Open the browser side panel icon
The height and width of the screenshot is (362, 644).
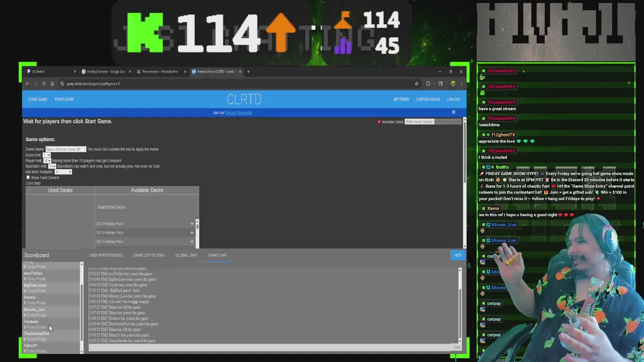[x=440, y=84]
